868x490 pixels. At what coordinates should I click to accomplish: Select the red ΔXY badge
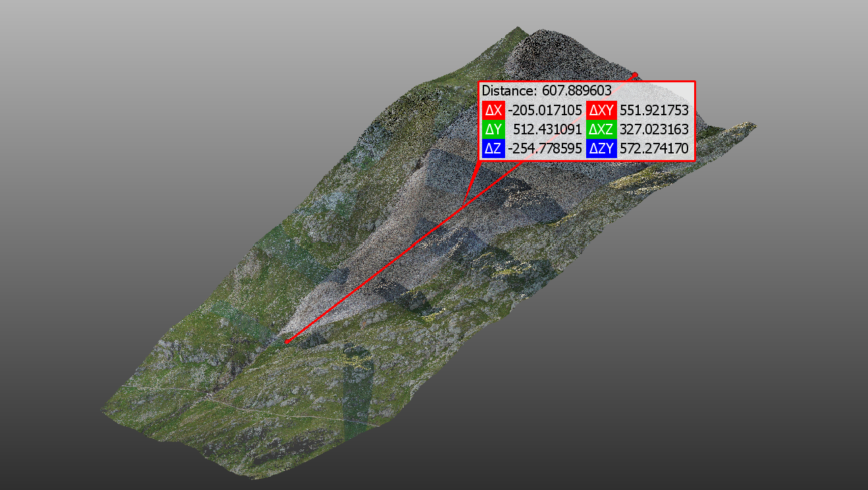tap(601, 110)
